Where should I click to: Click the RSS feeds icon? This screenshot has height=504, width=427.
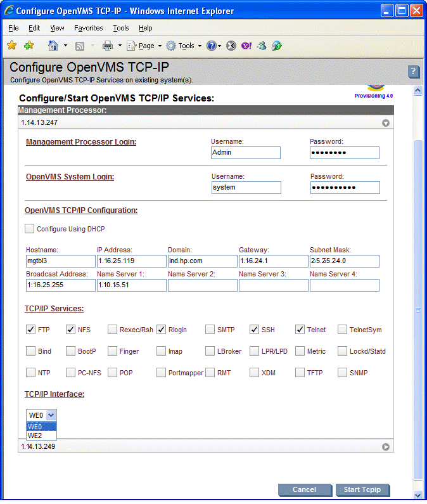(x=80, y=46)
